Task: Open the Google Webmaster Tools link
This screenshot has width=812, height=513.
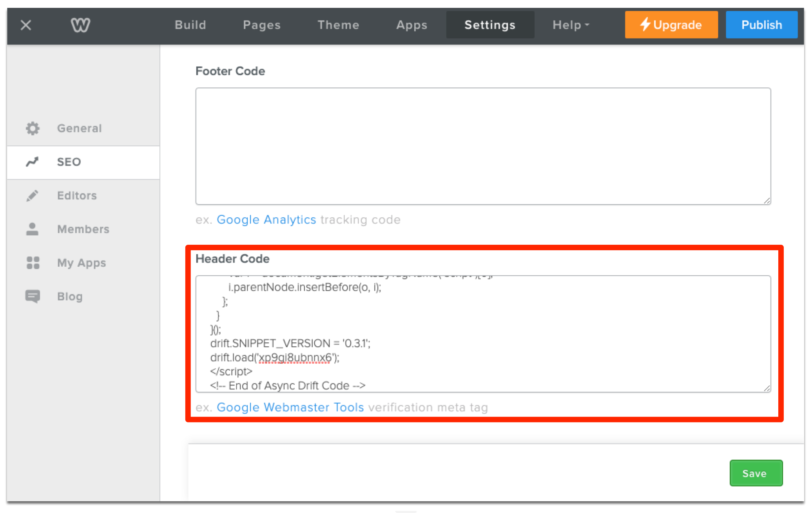Action: click(290, 407)
